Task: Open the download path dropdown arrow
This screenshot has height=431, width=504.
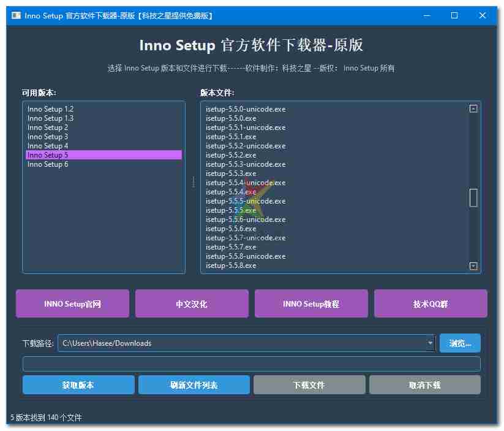Action: (430, 343)
